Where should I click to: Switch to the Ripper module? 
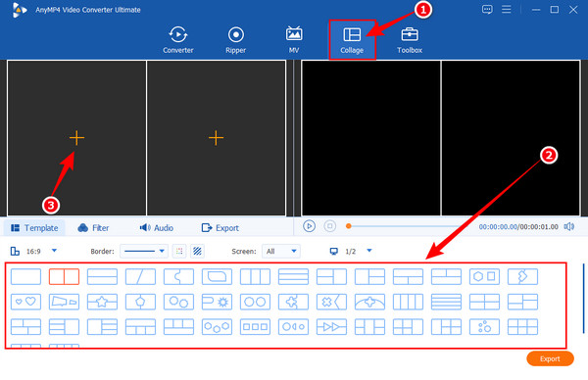[235, 40]
